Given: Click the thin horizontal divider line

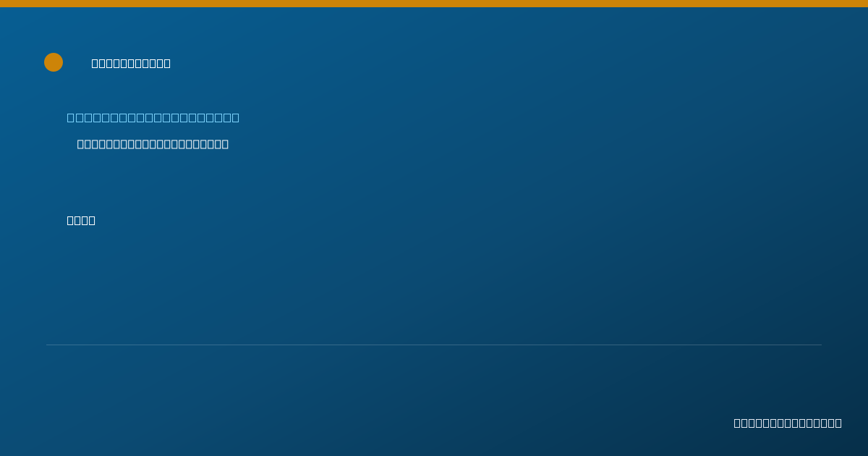Looking at the screenshot, I should click(x=434, y=345).
